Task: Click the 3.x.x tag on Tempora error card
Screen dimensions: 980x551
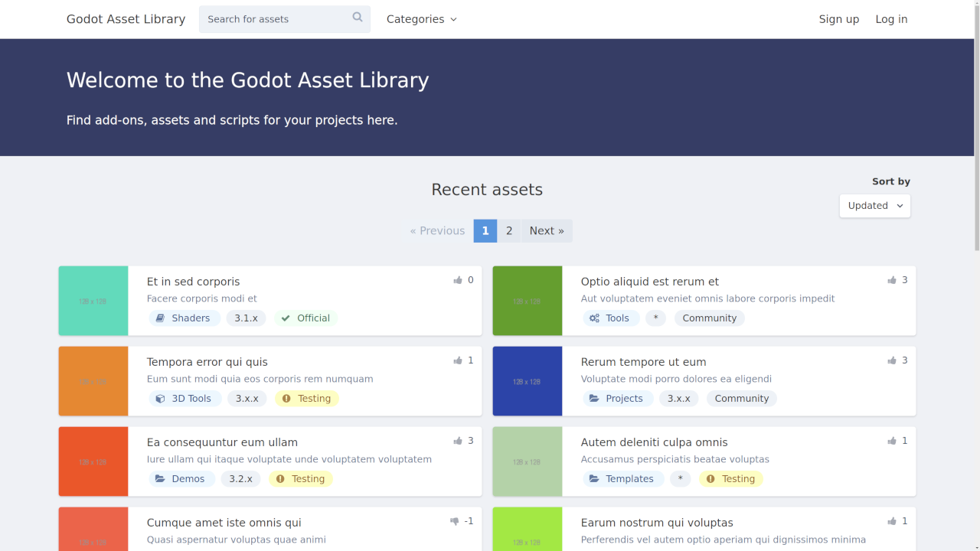Action: [x=247, y=399]
